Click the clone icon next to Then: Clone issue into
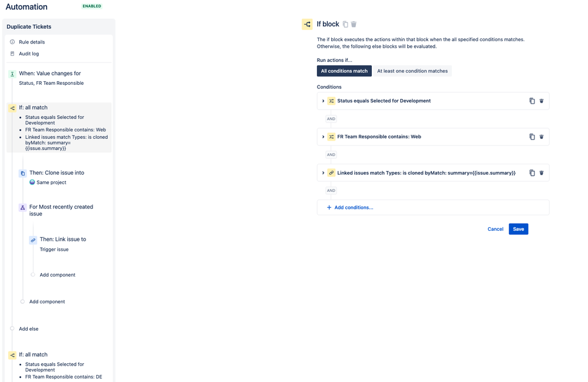The height and width of the screenshot is (382, 588). [x=22, y=172]
